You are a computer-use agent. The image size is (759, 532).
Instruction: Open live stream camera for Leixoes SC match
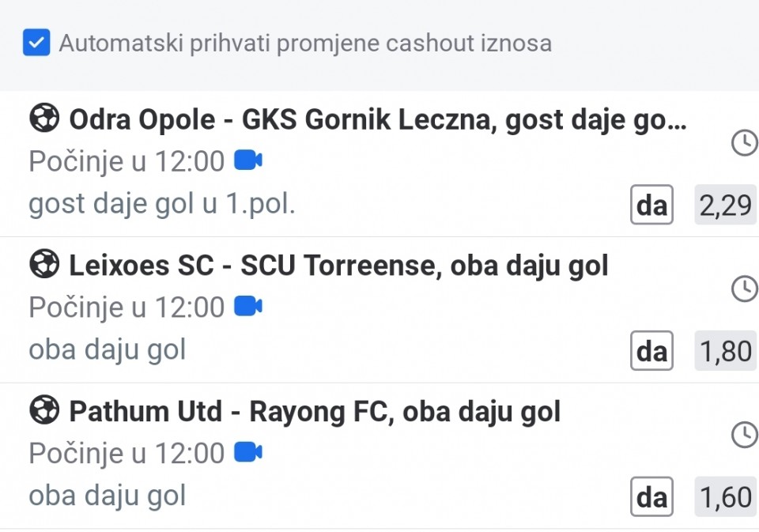point(248,307)
